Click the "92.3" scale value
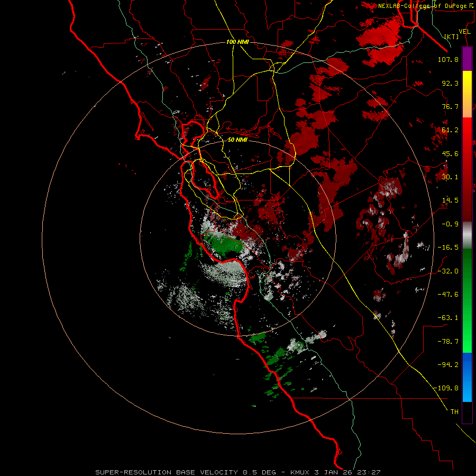Viewport: 476px width, 476px height. click(x=450, y=83)
